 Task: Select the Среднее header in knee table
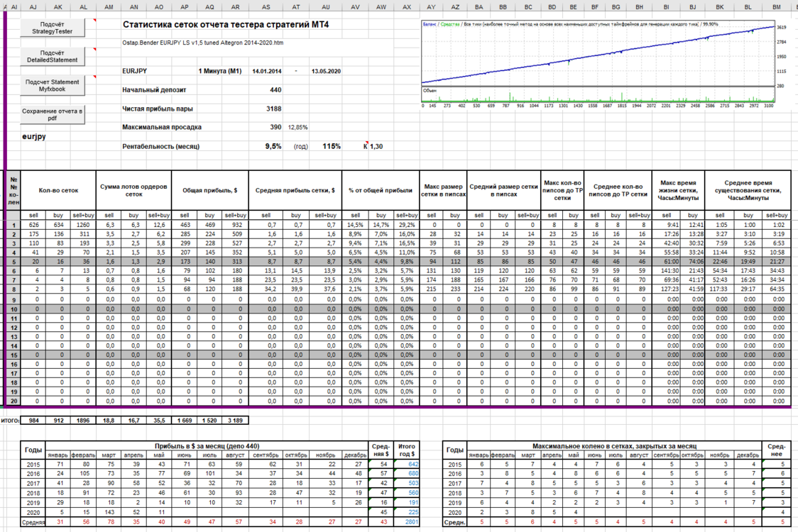777,450
